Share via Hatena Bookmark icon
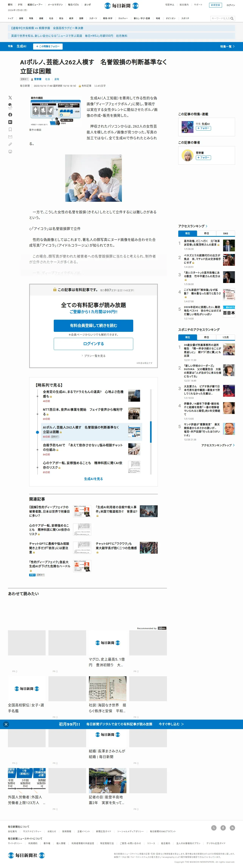The height and width of the screenshot is (868, 243). (10, 122)
